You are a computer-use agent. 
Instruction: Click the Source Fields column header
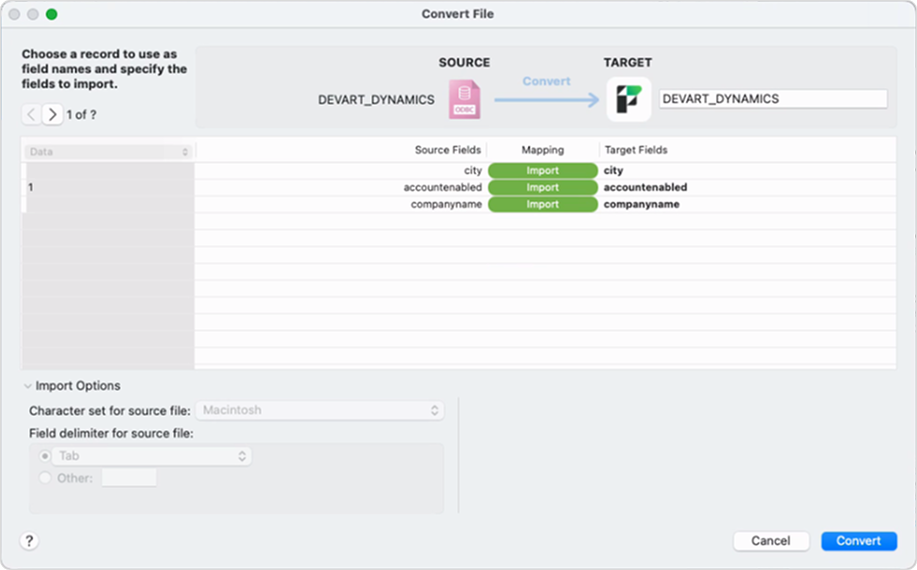point(448,150)
